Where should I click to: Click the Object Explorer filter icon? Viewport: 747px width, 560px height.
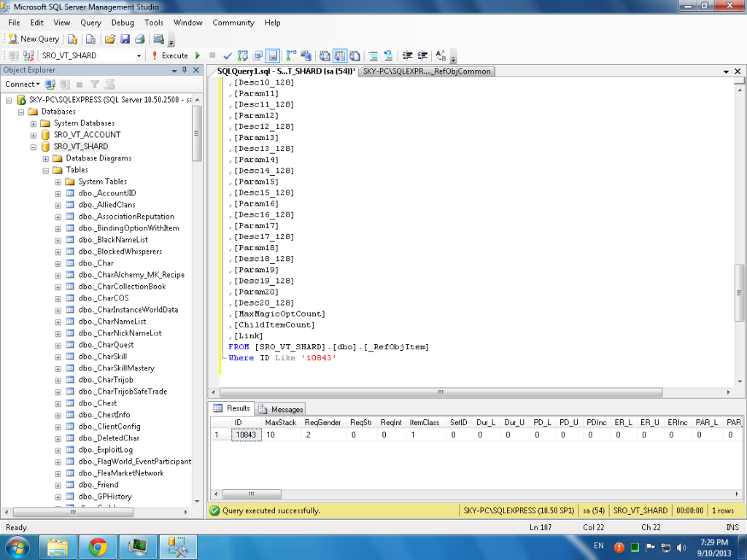(95, 85)
